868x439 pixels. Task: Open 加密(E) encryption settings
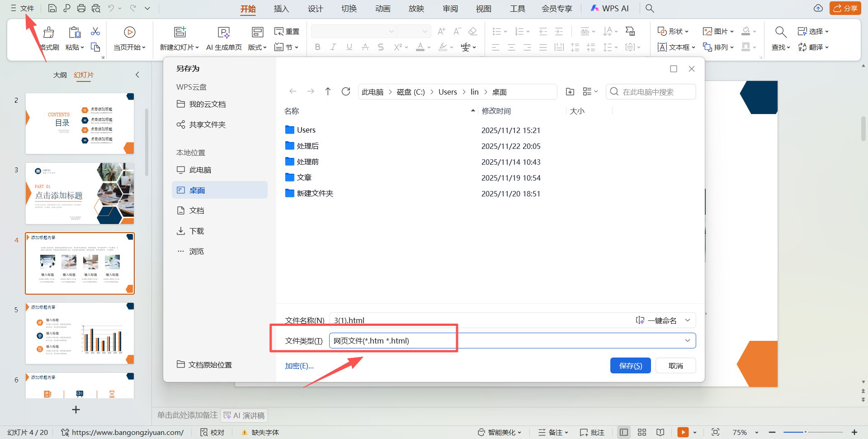point(299,365)
